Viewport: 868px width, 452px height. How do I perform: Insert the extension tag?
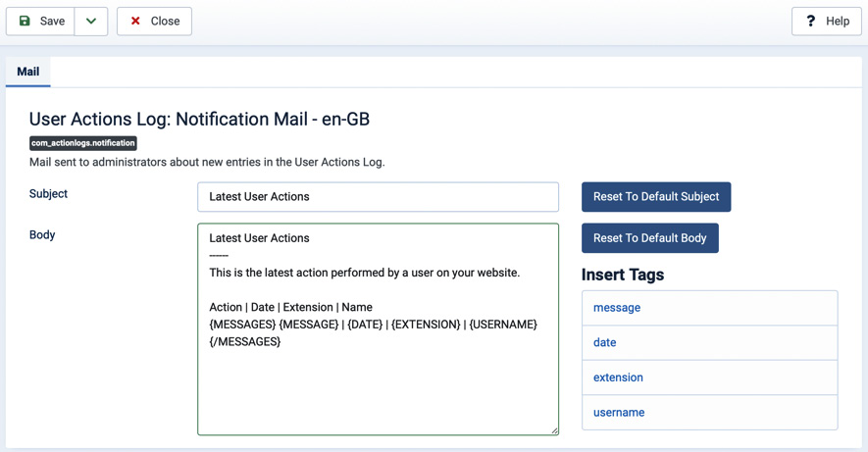(x=710, y=377)
